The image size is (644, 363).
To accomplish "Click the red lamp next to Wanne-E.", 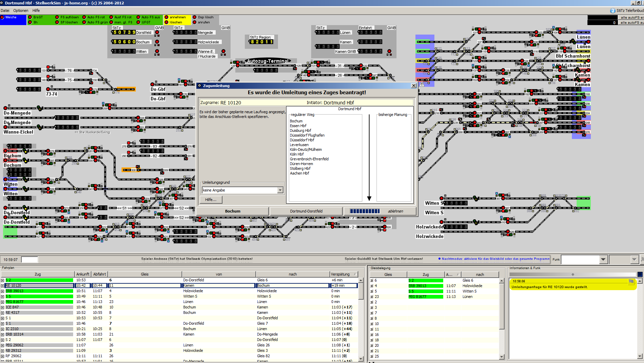I will point(223,52).
